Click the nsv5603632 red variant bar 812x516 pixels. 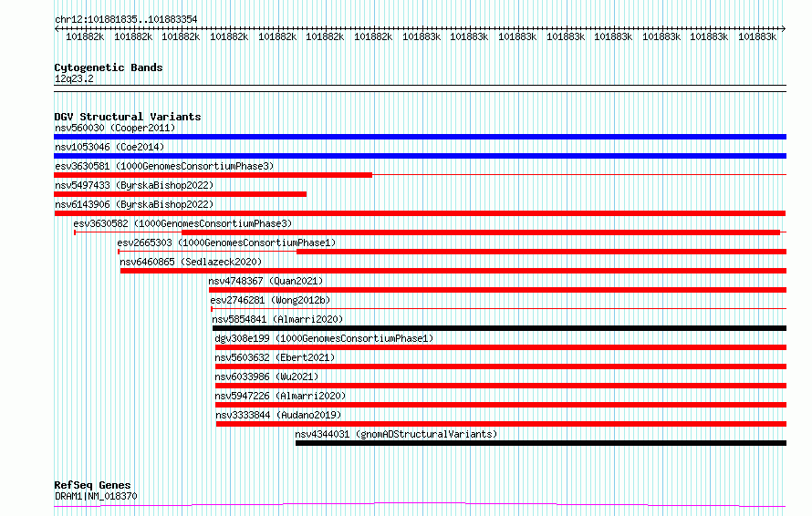tap(501, 366)
